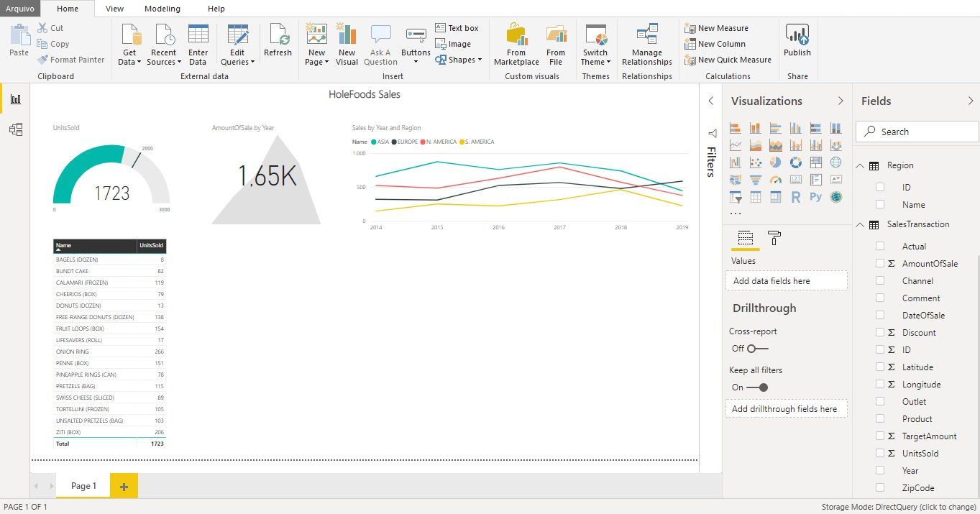The image size is (980, 514).
Task: Toggle Cross-report drillthrough switch
Action: pos(757,349)
